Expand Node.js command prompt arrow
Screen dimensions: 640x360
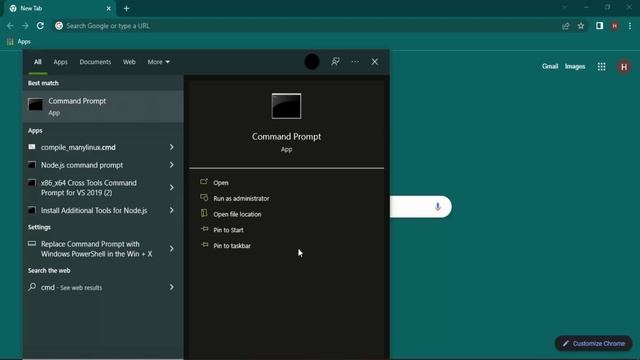click(x=171, y=165)
